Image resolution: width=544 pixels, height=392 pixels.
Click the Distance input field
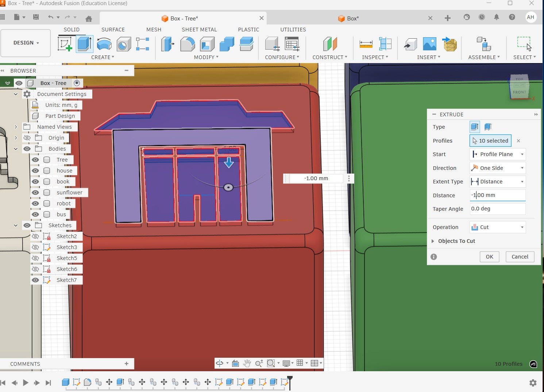tap(498, 195)
